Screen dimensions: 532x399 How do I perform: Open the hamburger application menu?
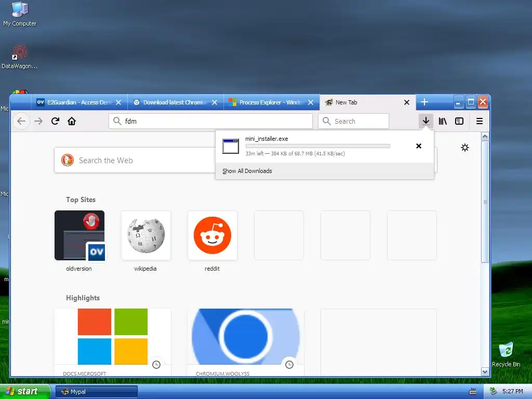coord(480,121)
